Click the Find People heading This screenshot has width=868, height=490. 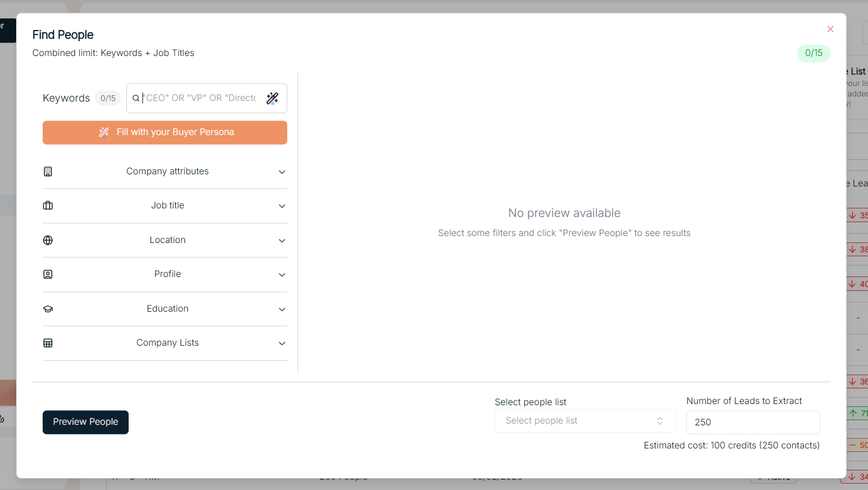coord(63,35)
